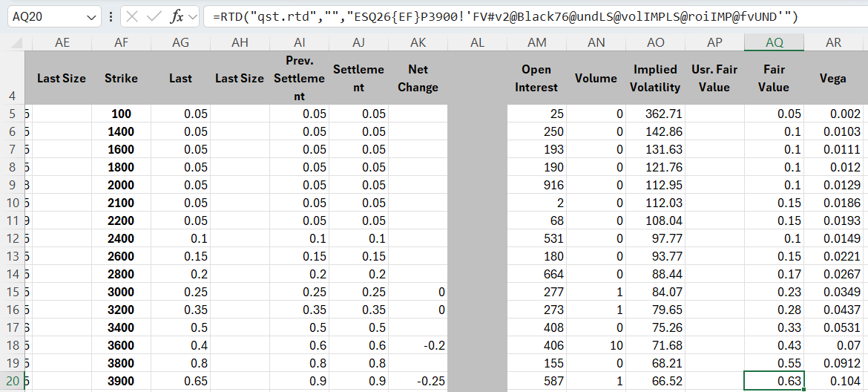
Task: Click the Open Interest header cell
Action: click(x=537, y=78)
